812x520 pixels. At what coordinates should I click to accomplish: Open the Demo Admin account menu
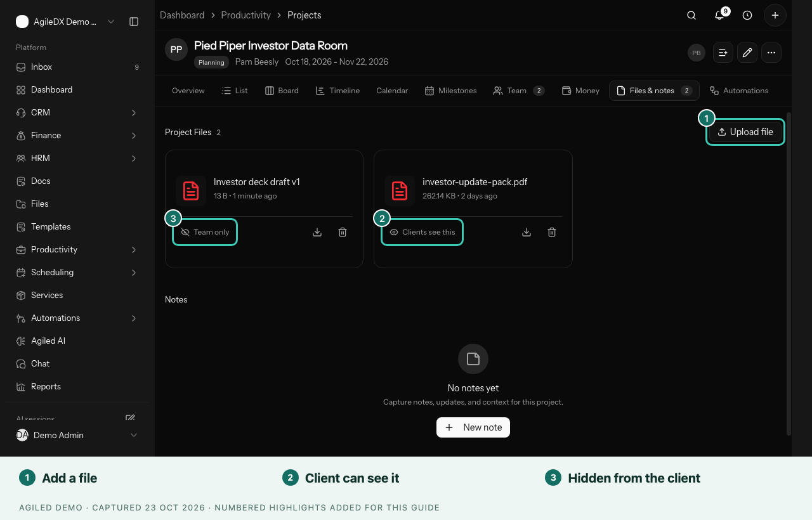tap(77, 435)
